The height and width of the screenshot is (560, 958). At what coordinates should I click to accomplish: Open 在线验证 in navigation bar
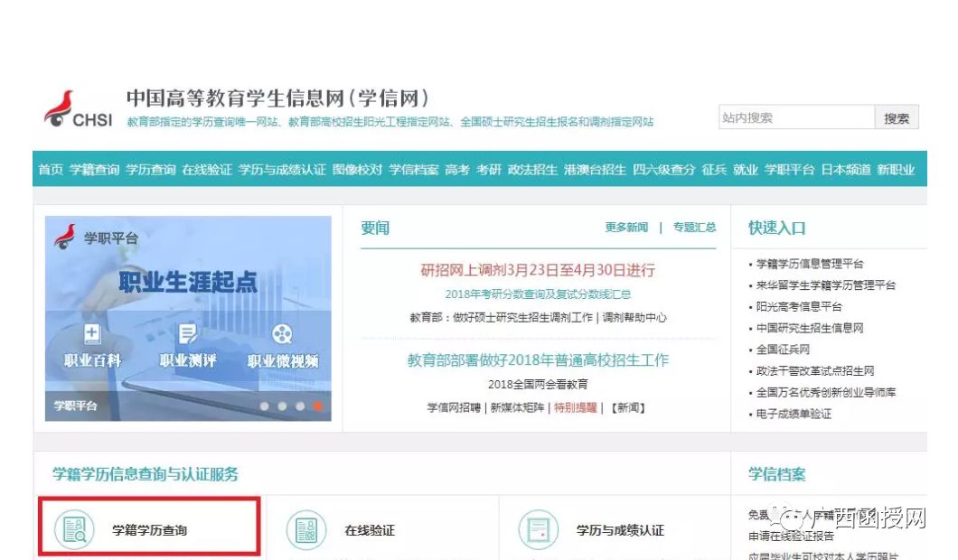207,169
